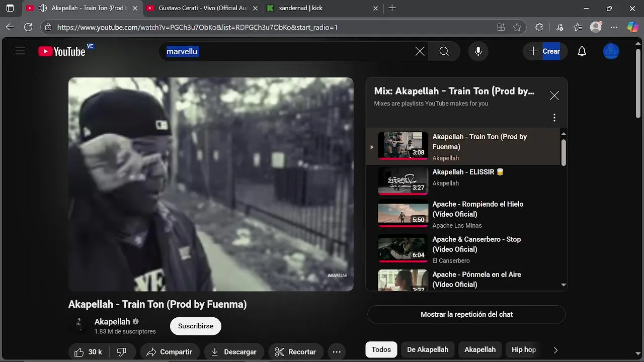644x362 pixels.
Task: Play Apache - Pónmela en el Aire
Action: pos(462,280)
